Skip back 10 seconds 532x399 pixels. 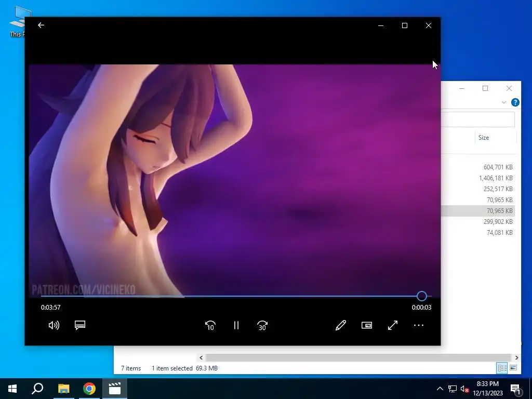tap(210, 325)
